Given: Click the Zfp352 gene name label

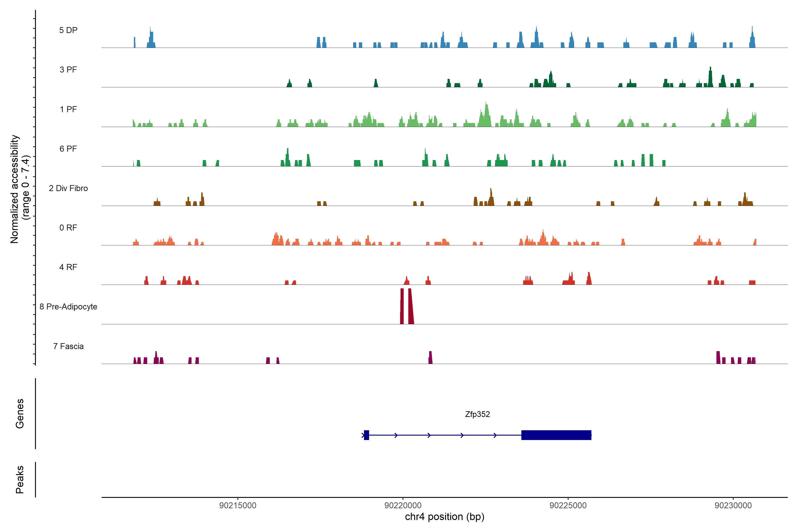Looking at the screenshot, I should click(x=477, y=414).
